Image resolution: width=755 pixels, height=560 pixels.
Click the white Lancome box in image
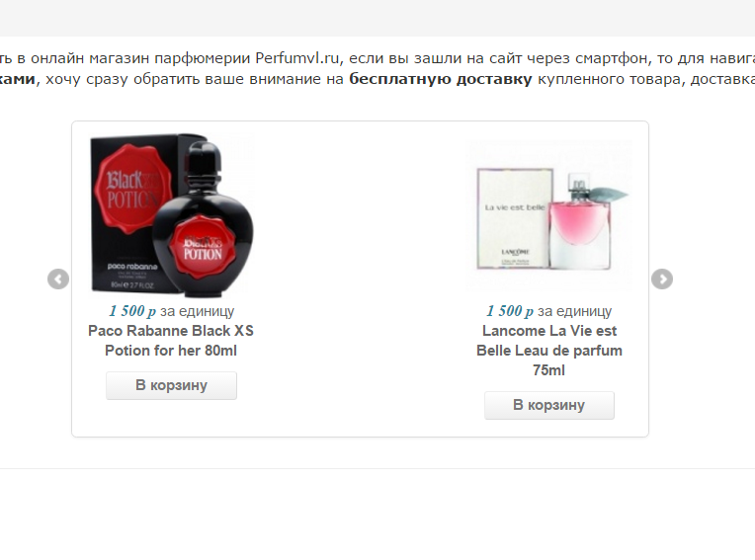pos(514,218)
